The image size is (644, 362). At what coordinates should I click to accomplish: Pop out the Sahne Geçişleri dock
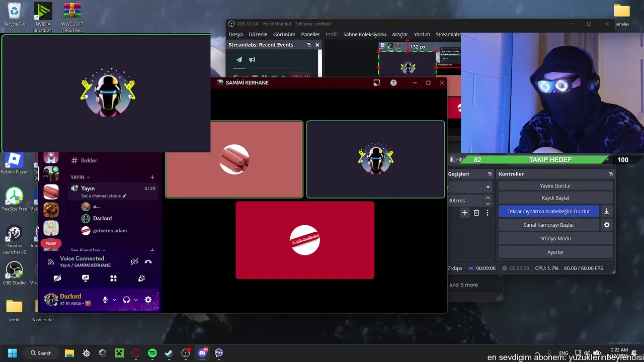coord(490,174)
